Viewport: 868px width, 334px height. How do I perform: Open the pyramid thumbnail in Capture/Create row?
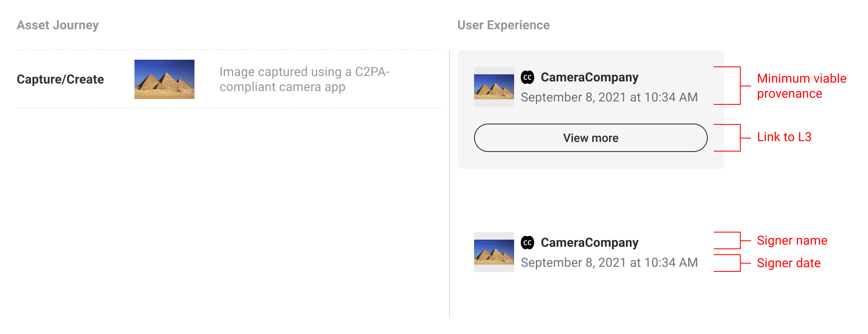(x=164, y=79)
